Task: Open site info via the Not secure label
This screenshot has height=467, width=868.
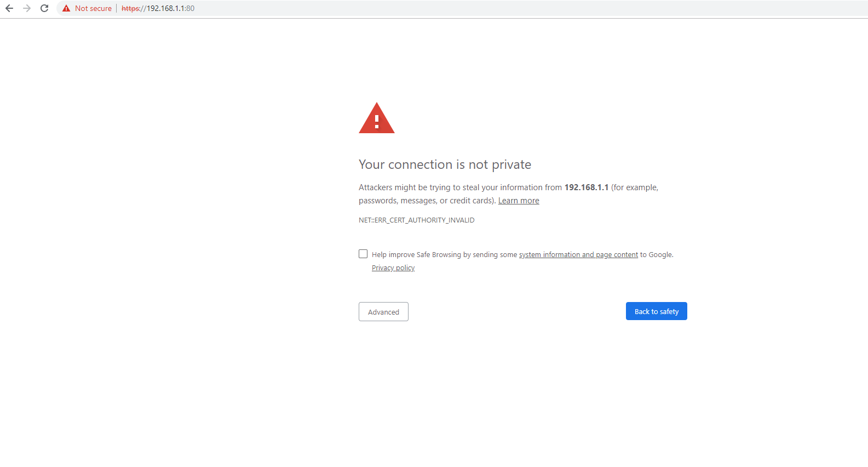Action: [x=93, y=8]
